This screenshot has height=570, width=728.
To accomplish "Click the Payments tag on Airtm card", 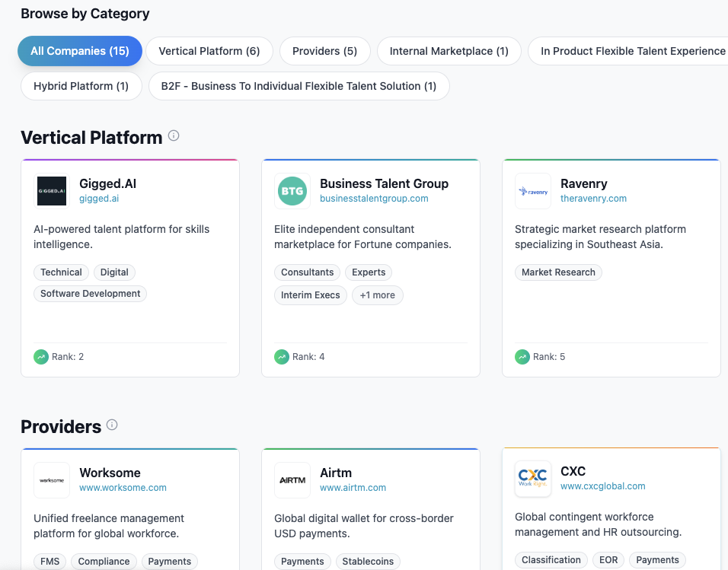I will pyautogui.click(x=303, y=561).
